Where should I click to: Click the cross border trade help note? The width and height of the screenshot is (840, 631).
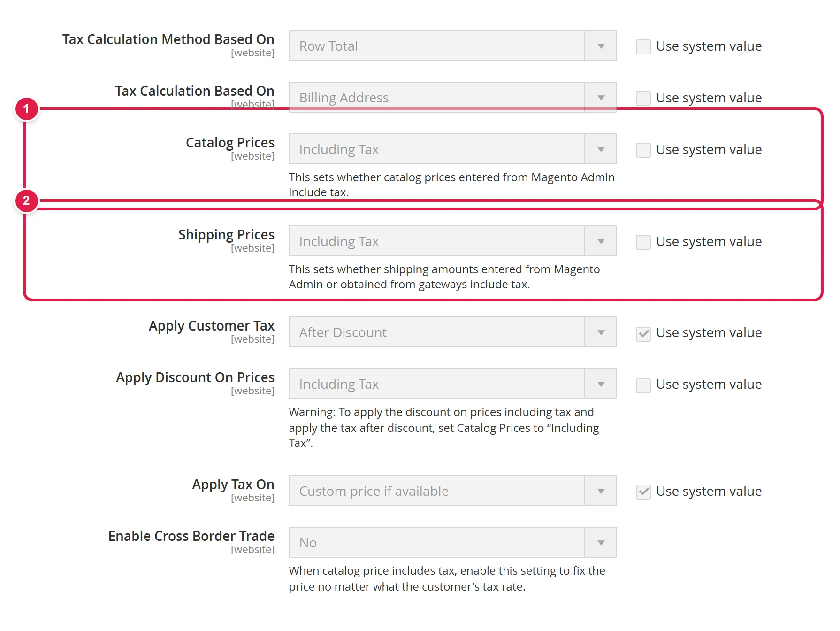(447, 578)
